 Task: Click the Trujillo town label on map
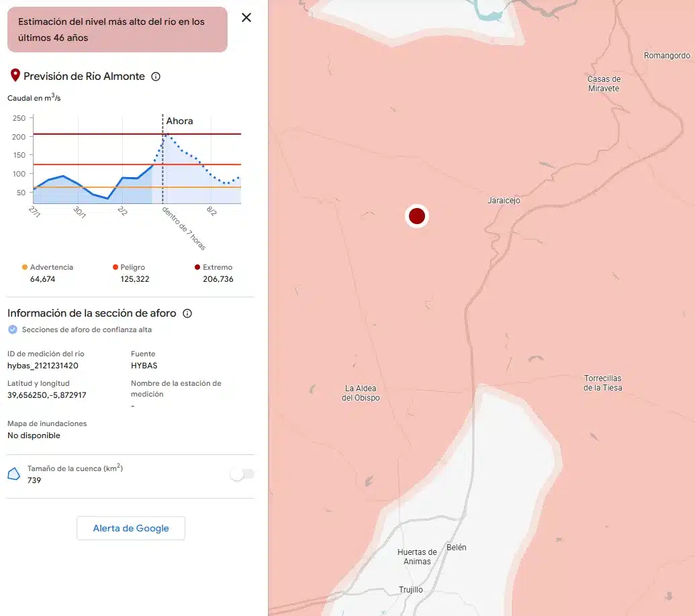411,590
